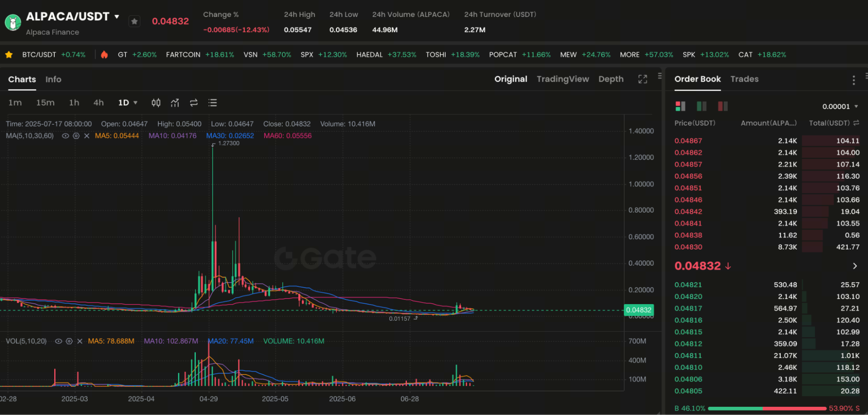The width and height of the screenshot is (868, 415).
Task: Click the ask price 0.04856
Action: click(x=688, y=176)
